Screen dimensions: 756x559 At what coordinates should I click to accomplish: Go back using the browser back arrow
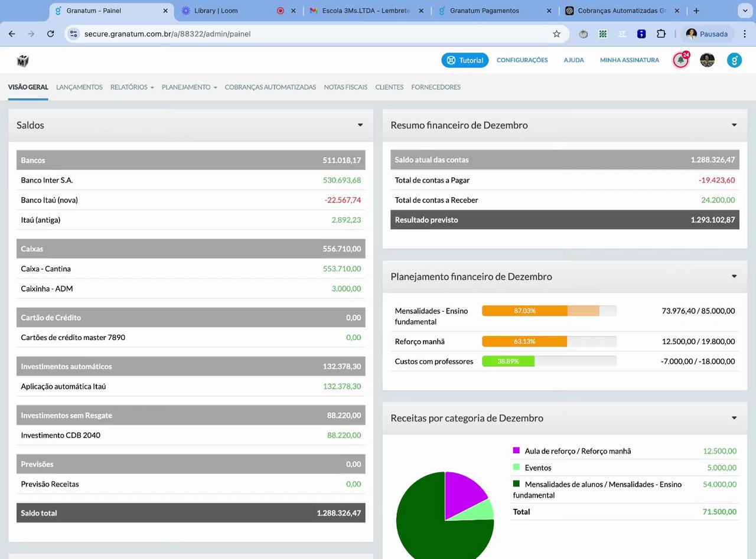[x=12, y=34]
